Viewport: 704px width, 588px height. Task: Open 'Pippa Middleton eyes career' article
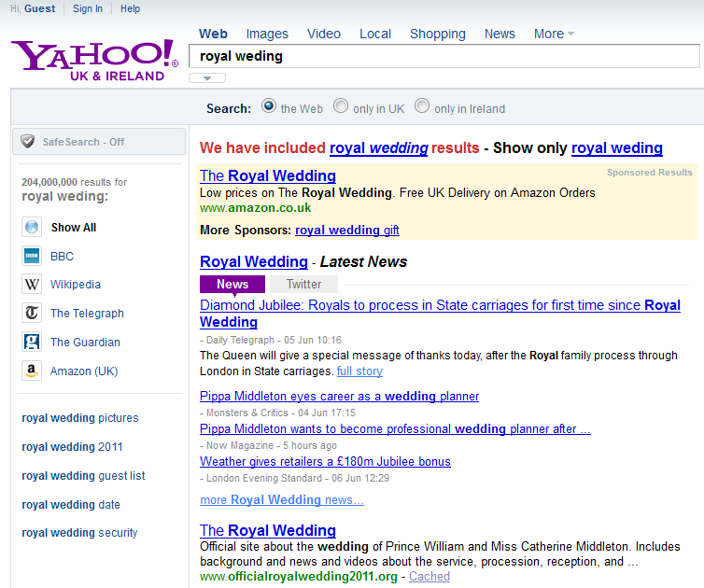pyautogui.click(x=340, y=397)
